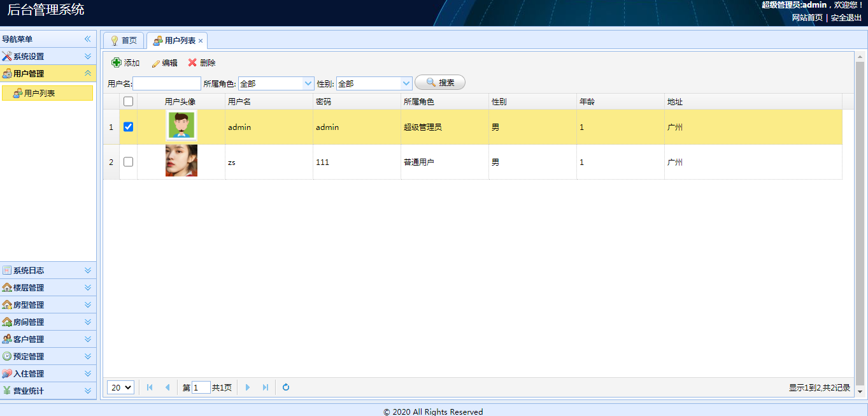Click the User Management people icon

pos(7,73)
